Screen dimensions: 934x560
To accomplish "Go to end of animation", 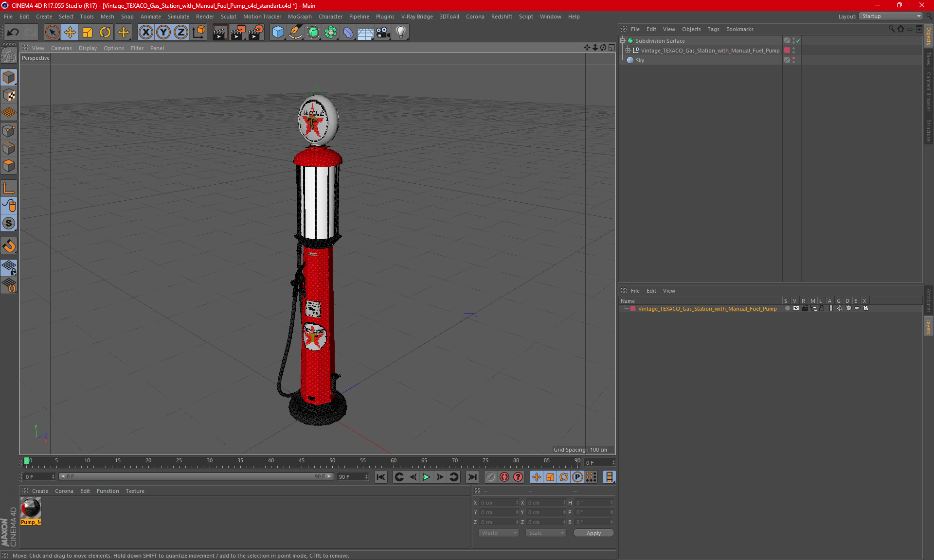I will tap(472, 477).
